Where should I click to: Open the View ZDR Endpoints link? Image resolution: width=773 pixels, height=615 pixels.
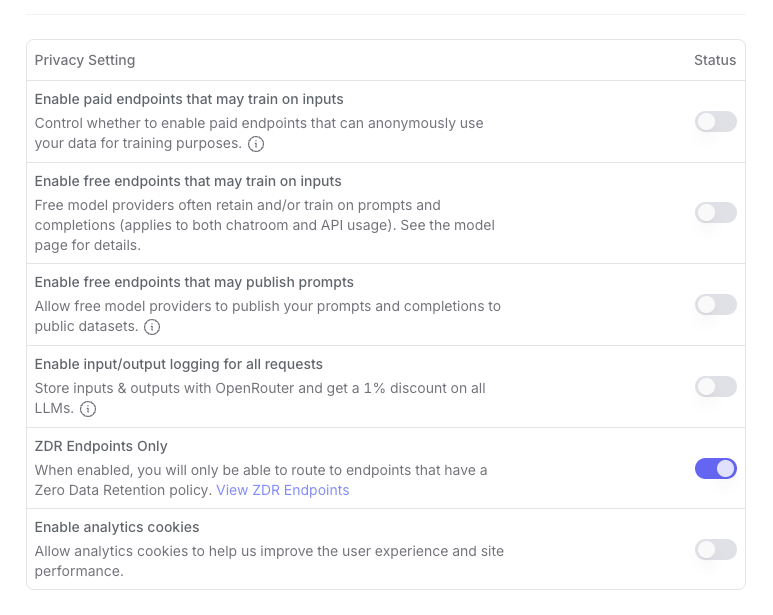coord(283,490)
